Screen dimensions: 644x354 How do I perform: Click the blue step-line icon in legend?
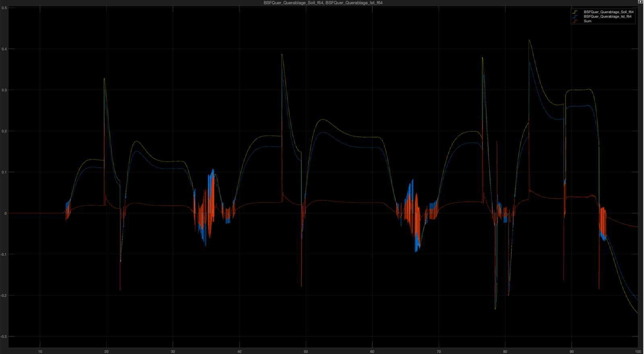pyautogui.click(x=575, y=16)
